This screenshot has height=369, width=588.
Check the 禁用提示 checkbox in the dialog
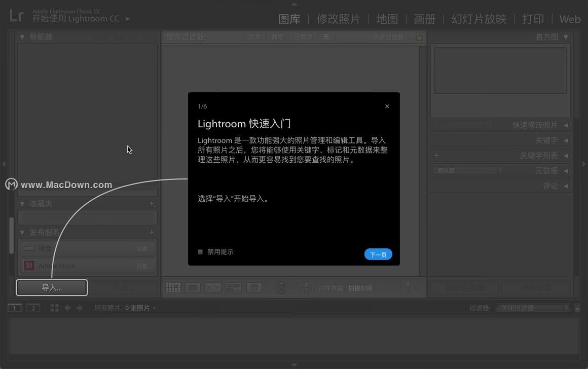click(x=200, y=251)
